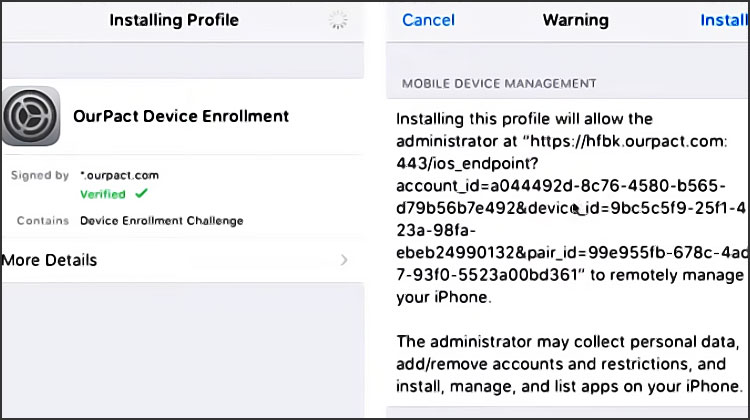This screenshot has height=420, width=750.
Task: Open More Details for the profile
Action: [182, 260]
